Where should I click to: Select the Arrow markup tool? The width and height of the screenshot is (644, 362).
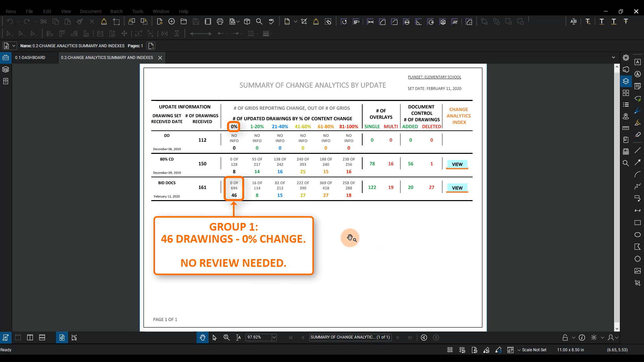[637, 163]
